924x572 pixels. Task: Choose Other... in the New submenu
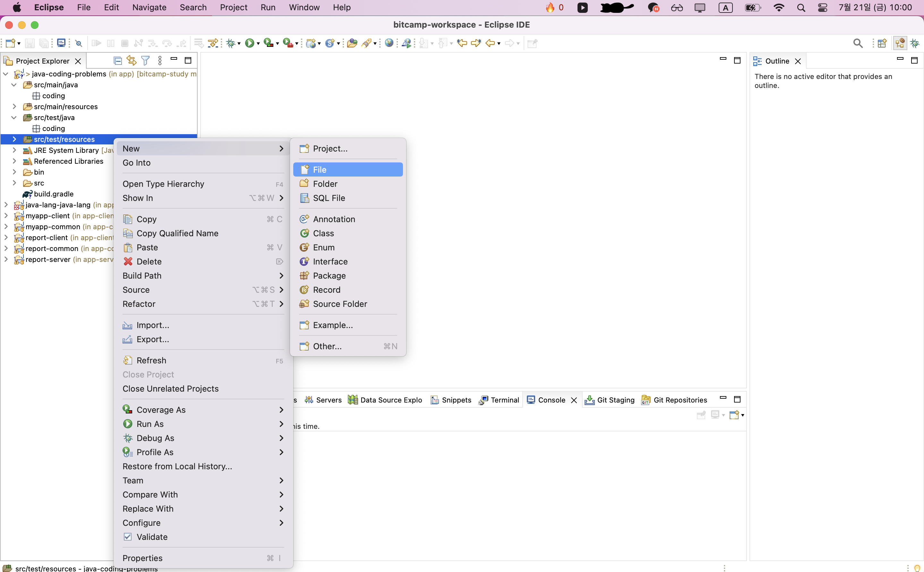pos(327,346)
